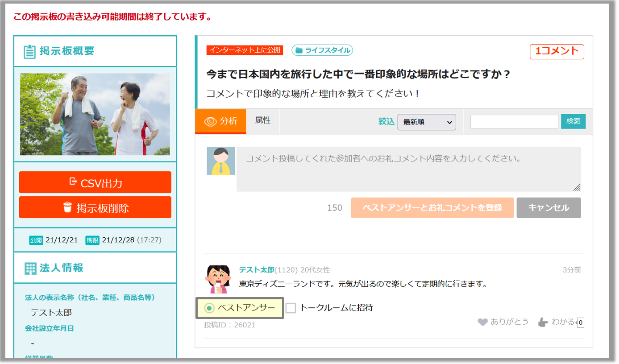Click the 東京ディズニーランド comment text
This screenshot has height=364, width=619.
(x=363, y=284)
